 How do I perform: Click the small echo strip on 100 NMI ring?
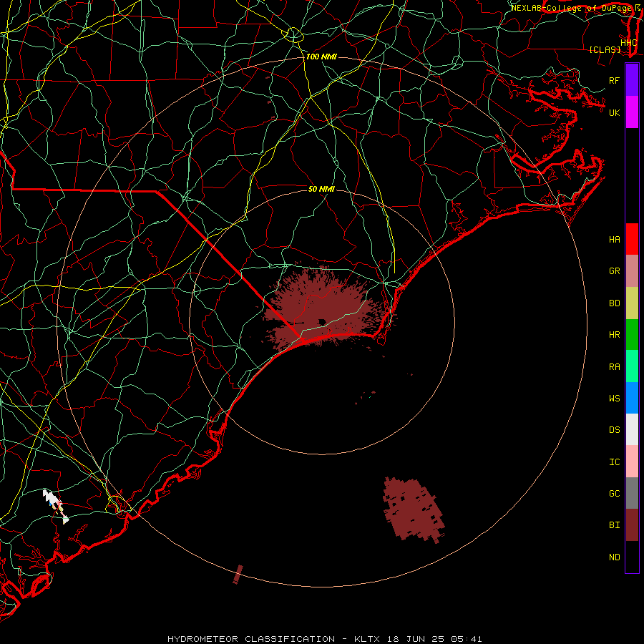[238, 574]
